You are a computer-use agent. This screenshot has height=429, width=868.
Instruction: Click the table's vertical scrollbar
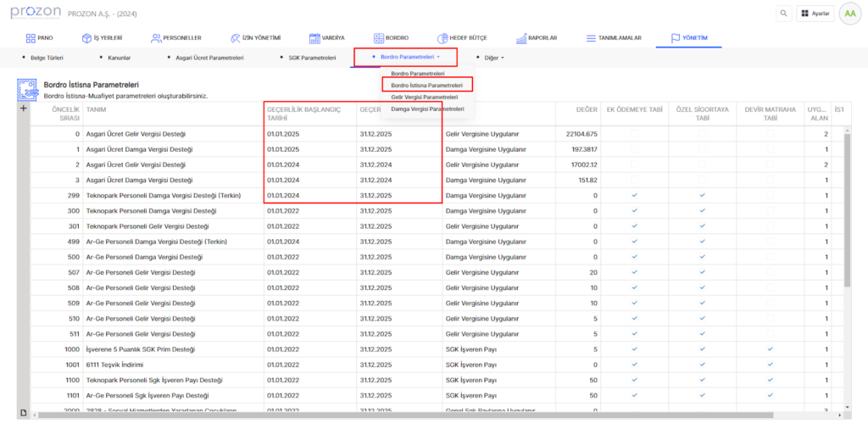point(845,212)
